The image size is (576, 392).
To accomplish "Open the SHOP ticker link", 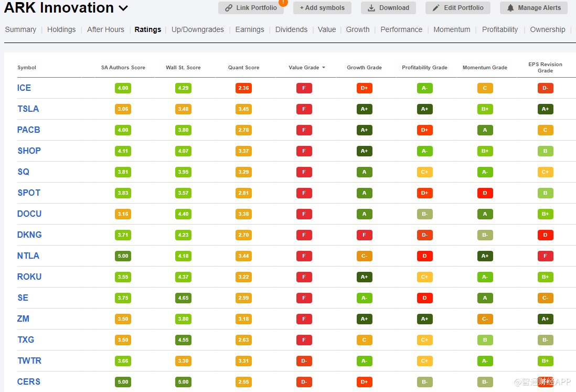I will point(29,151).
